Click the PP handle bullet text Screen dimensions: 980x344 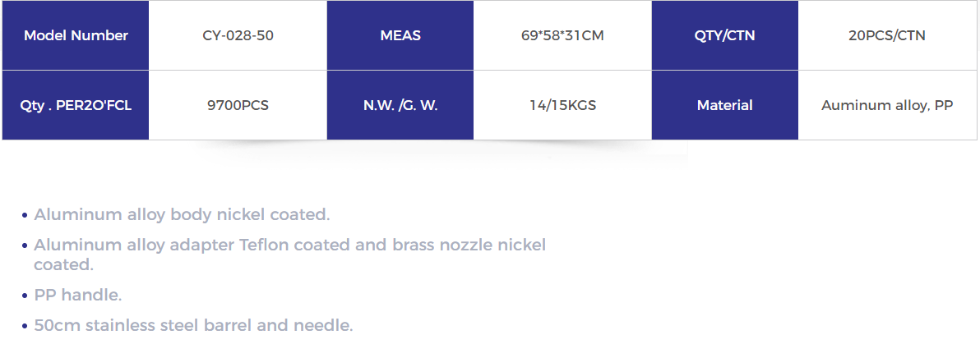[78, 296]
